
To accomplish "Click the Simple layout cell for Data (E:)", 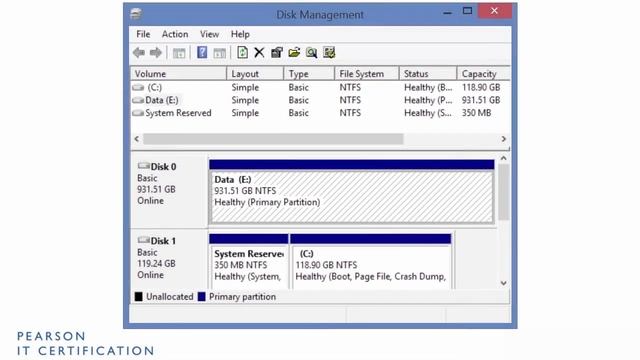I will click(245, 100).
